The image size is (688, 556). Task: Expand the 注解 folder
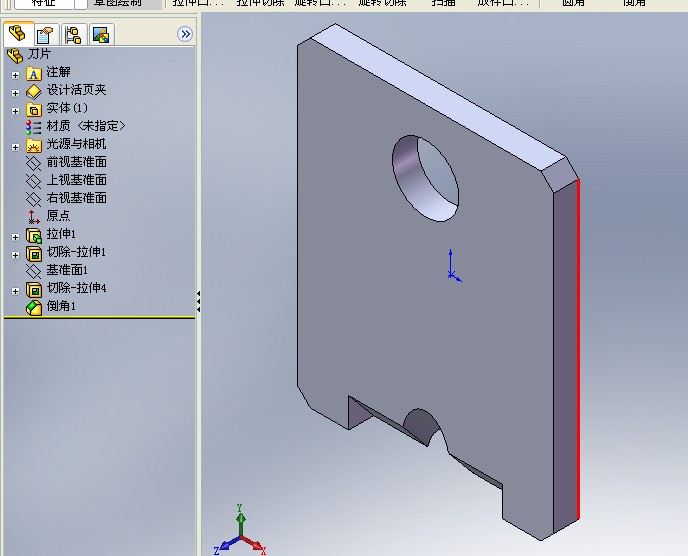pos(15,75)
